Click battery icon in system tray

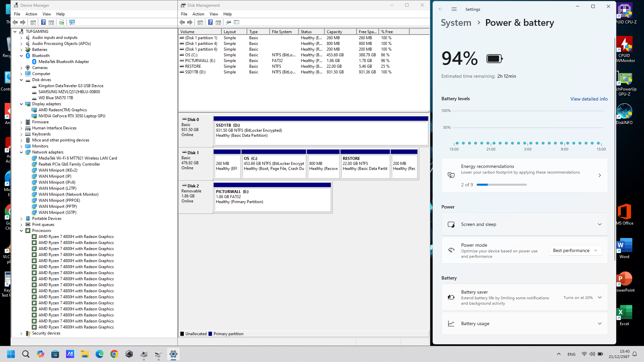click(600, 354)
